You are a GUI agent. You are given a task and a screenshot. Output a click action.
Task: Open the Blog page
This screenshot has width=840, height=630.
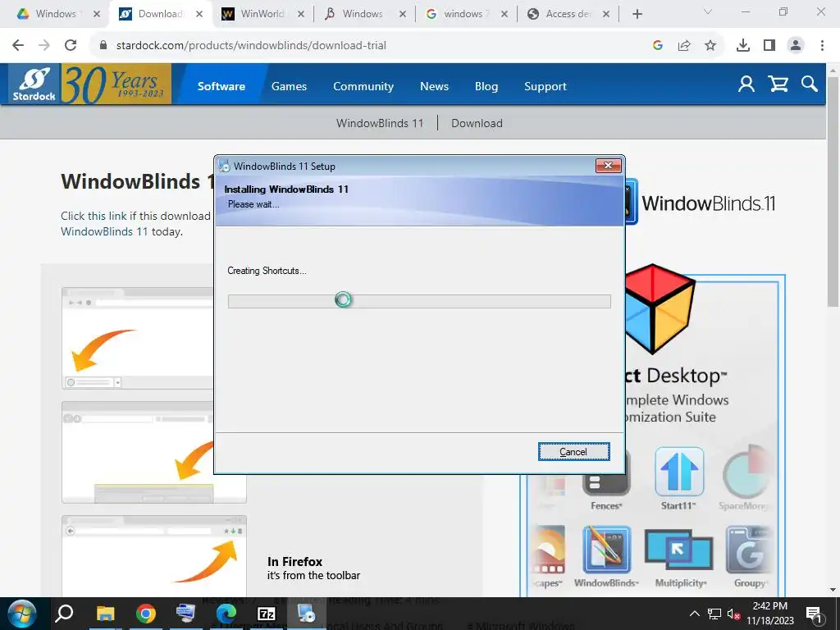click(486, 86)
